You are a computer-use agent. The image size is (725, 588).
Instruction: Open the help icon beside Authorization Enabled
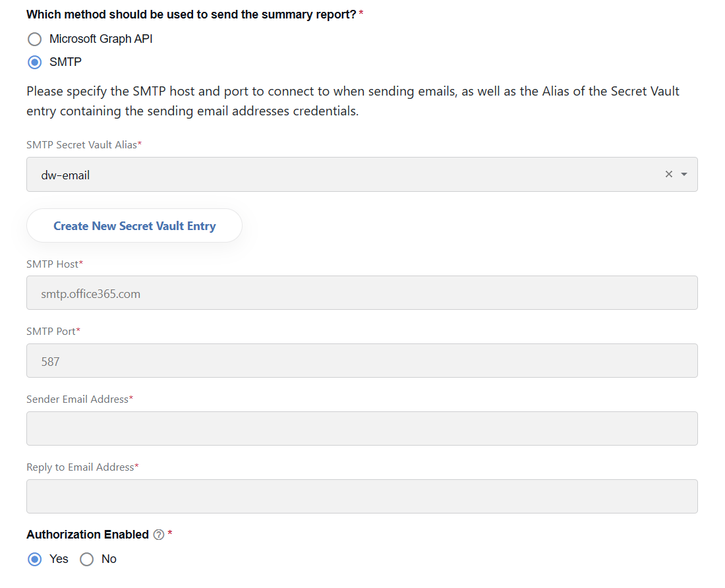tap(159, 535)
